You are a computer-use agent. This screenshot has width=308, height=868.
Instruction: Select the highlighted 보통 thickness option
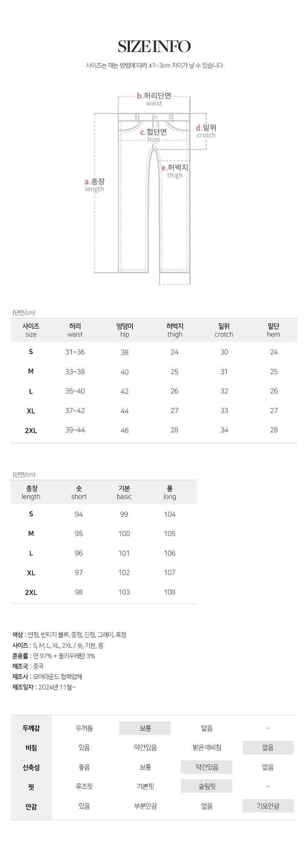pos(145,728)
